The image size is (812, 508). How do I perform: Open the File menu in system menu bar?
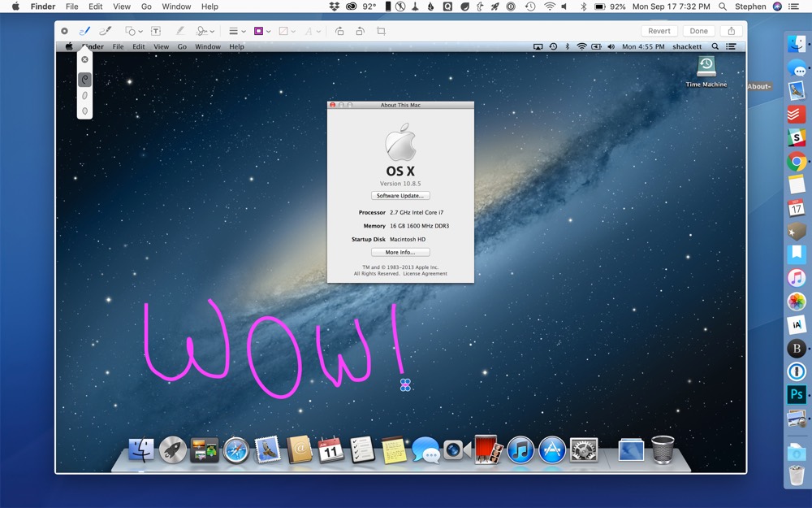pyautogui.click(x=72, y=7)
